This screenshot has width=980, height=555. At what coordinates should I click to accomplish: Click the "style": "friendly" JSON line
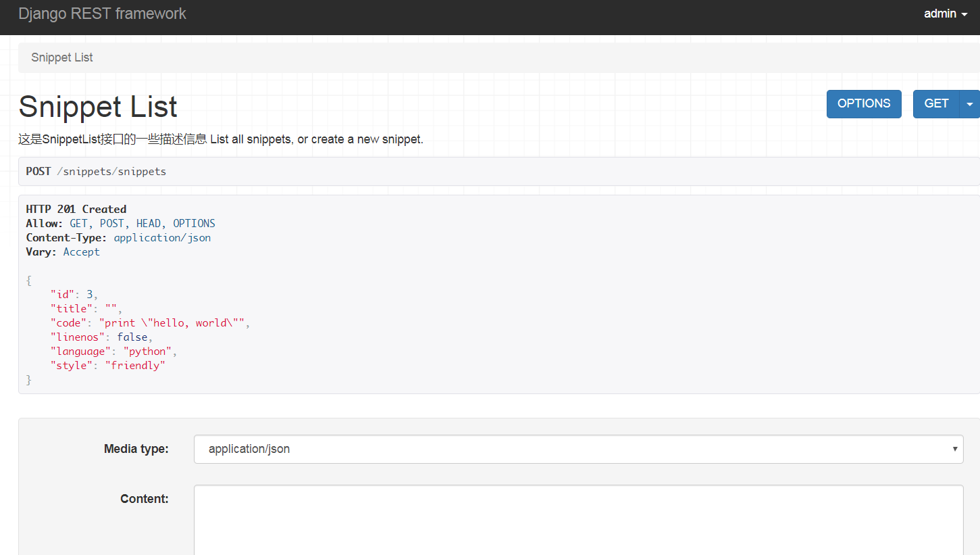[x=108, y=365]
